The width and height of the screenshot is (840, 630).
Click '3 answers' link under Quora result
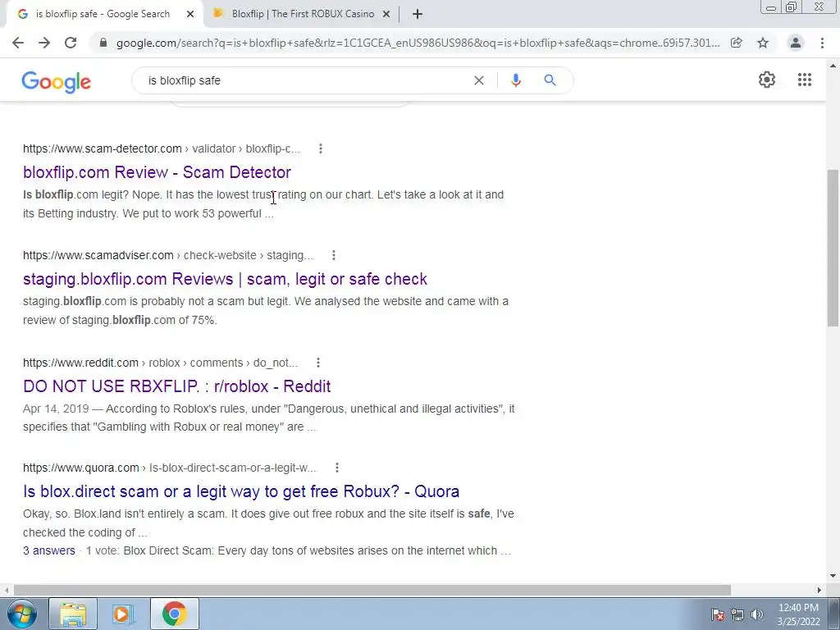pyautogui.click(x=48, y=550)
